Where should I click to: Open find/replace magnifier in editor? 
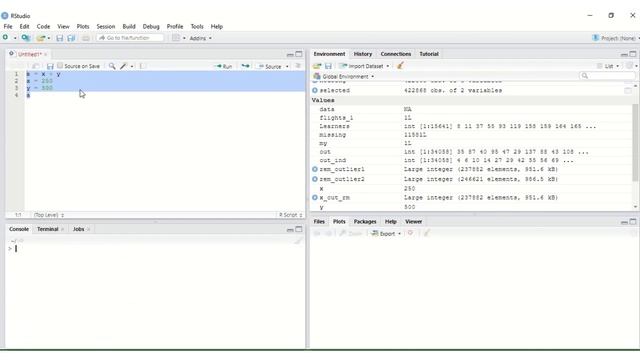pos(112,66)
